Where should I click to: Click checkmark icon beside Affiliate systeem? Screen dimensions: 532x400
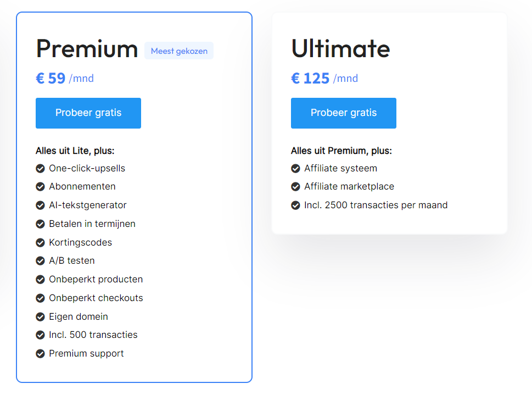point(295,169)
